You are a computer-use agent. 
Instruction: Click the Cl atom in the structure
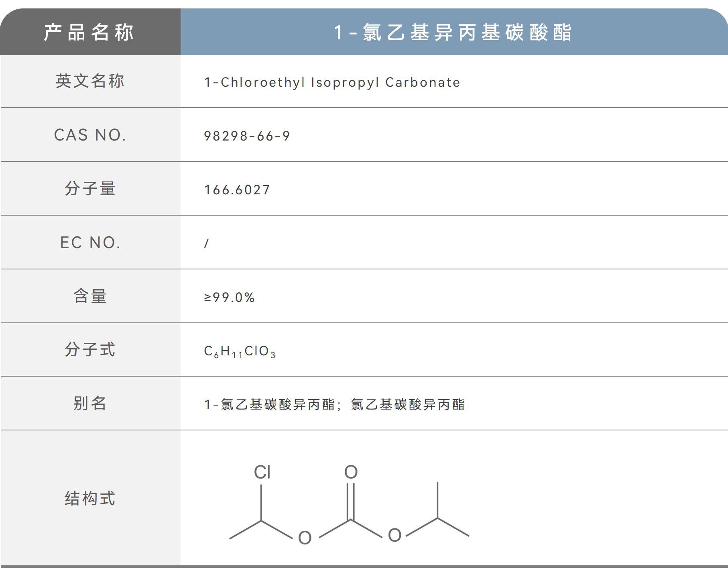[x=262, y=472]
